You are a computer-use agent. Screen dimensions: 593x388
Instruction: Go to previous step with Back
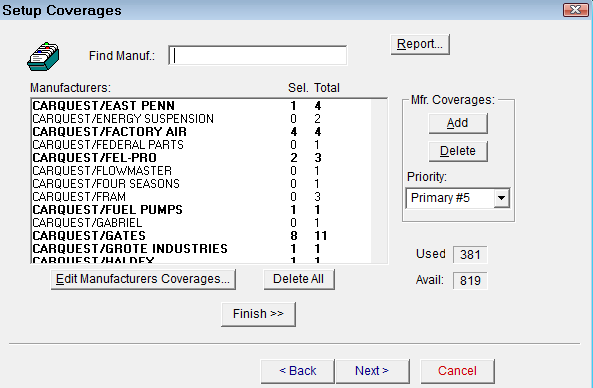coord(297,371)
